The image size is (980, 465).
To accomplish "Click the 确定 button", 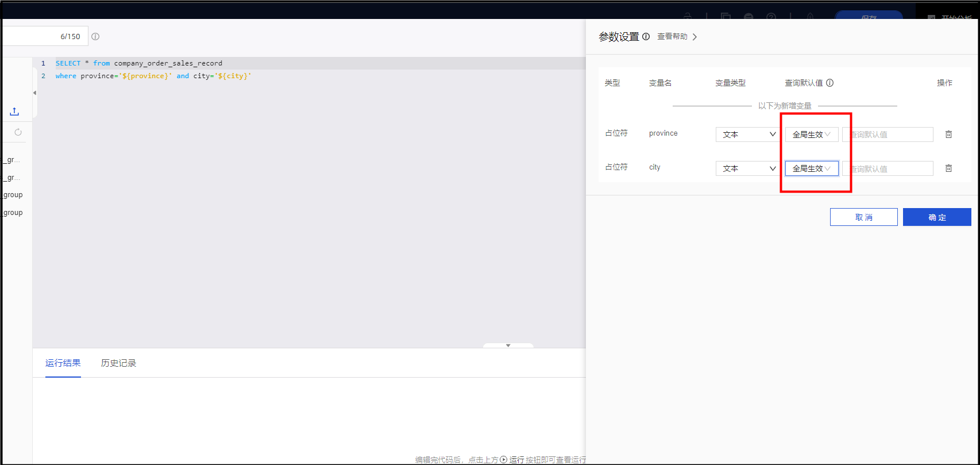I will [x=936, y=217].
